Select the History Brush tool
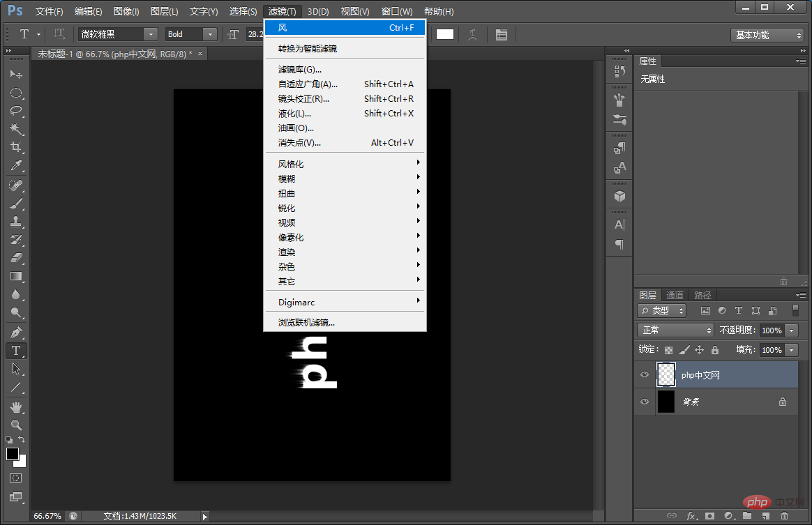Screen dimensions: 812x525 point(16,239)
